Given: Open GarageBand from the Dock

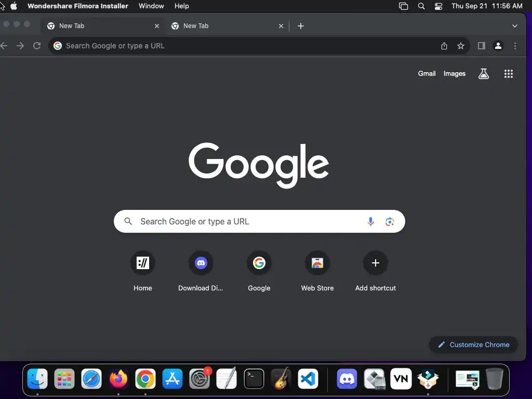Looking at the screenshot, I should pos(281,379).
